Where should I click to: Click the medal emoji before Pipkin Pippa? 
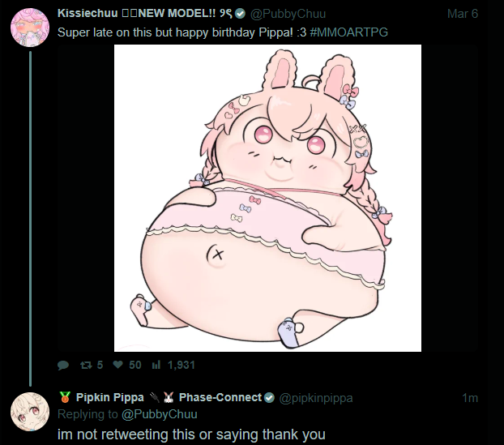pyautogui.click(x=65, y=397)
